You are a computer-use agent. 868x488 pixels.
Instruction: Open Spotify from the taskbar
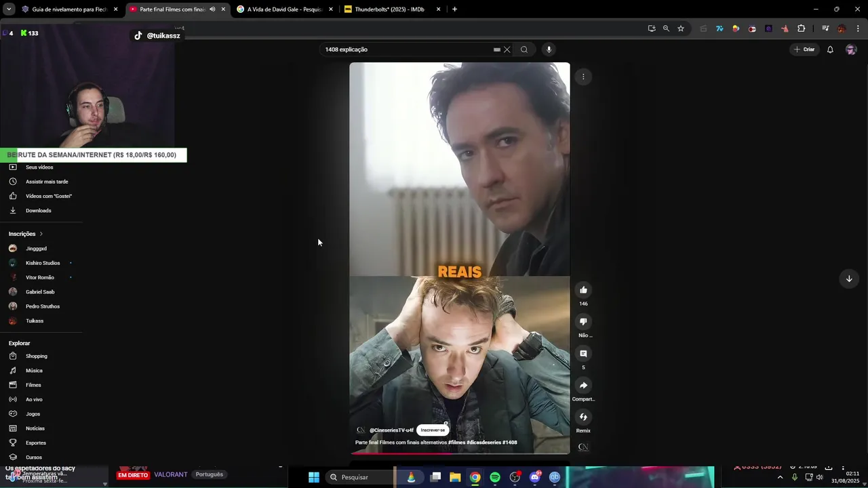coord(495,477)
